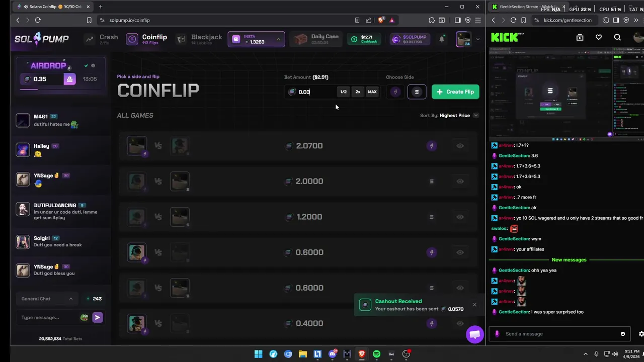Viewport: 644px width, 362px height.
Task: Open M4G1's chat avatar
Action: (23, 120)
